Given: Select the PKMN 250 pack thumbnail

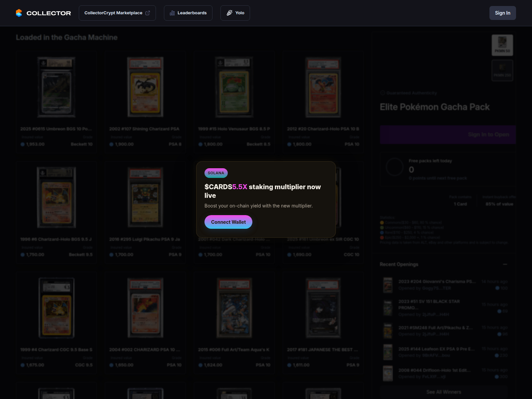Looking at the screenshot, I should pyautogui.click(x=502, y=70).
